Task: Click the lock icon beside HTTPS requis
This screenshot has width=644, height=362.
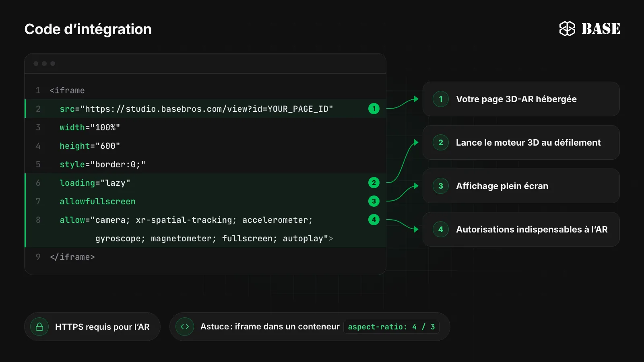Action: point(39,327)
